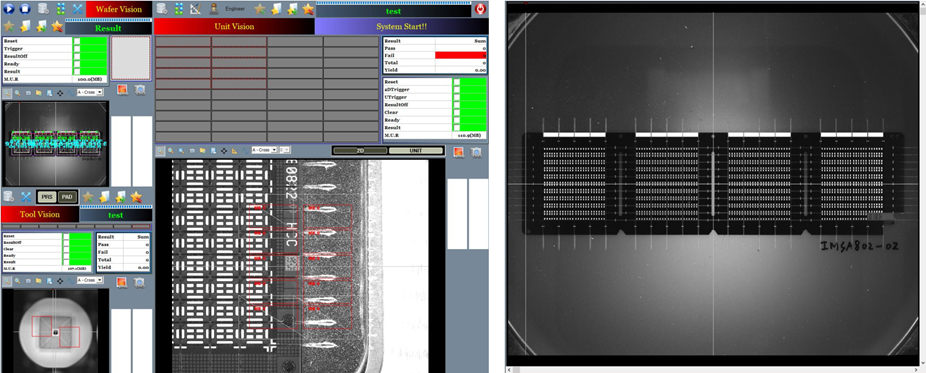The image size is (926, 373).
Task: Toggle the Wafer Vision Trigger checkbox
Action: pos(76,48)
